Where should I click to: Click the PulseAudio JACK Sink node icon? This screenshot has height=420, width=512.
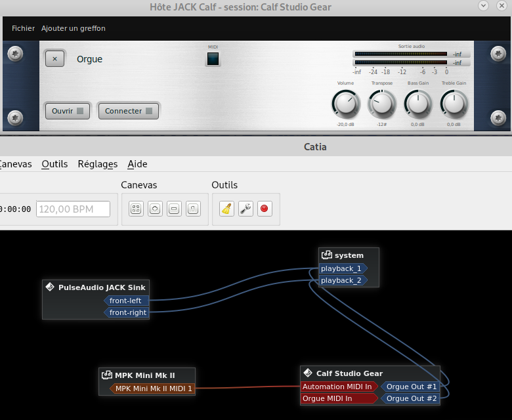(50, 287)
